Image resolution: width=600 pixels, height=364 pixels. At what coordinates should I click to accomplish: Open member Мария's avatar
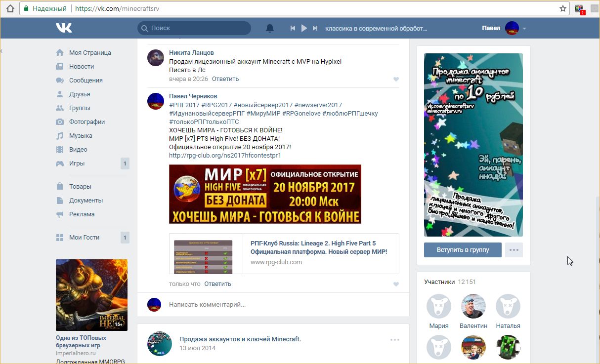[x=439, y=306]
